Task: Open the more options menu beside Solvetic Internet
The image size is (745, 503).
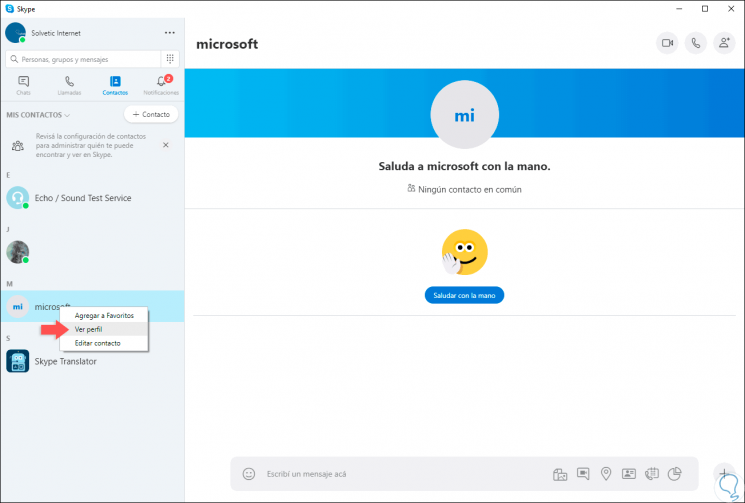Action: [x=170, y=33]
